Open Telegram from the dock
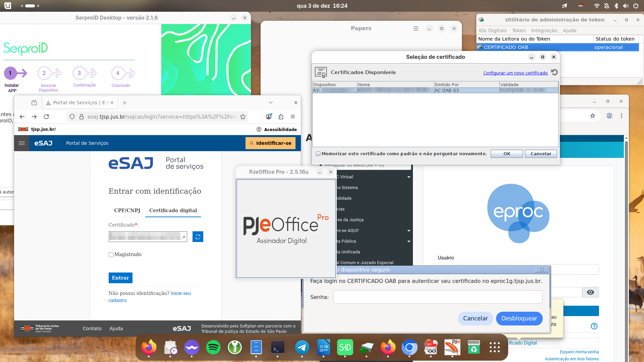The width and height of the screenshot is (644, 362). click(x=302, y=347)
